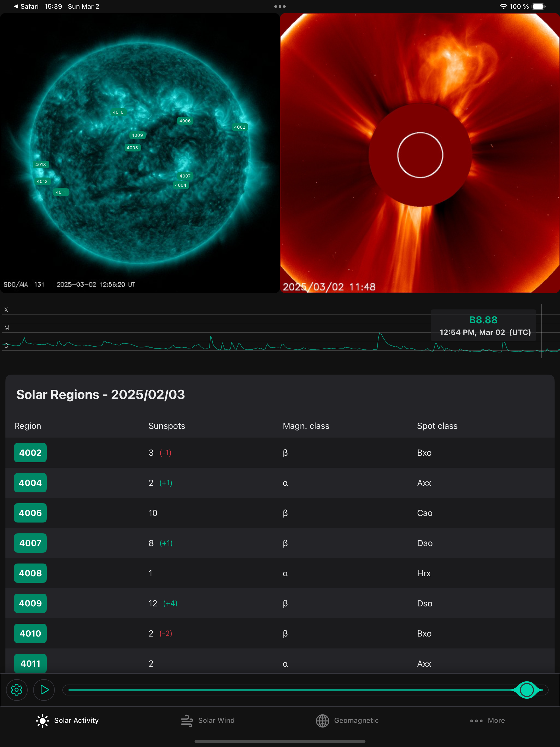Select the Solar Activity tab
Screen dimensions: 560x747
pos(68,720)
